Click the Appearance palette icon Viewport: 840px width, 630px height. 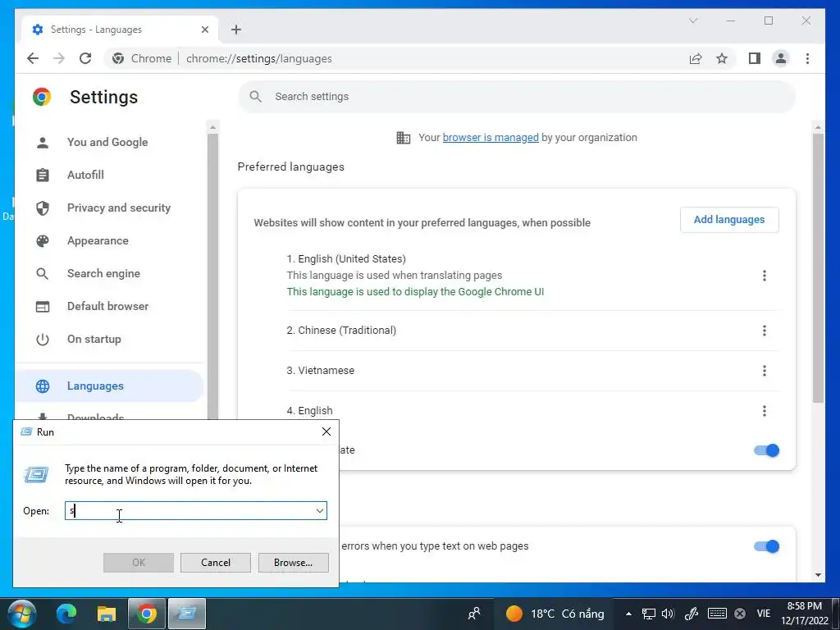43,241
